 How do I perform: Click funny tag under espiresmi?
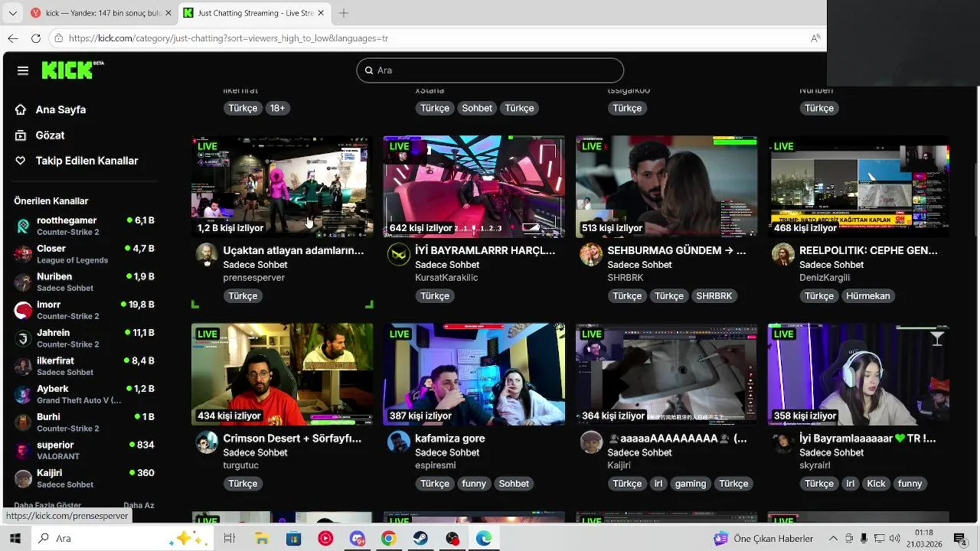click(x=474, y=484)
